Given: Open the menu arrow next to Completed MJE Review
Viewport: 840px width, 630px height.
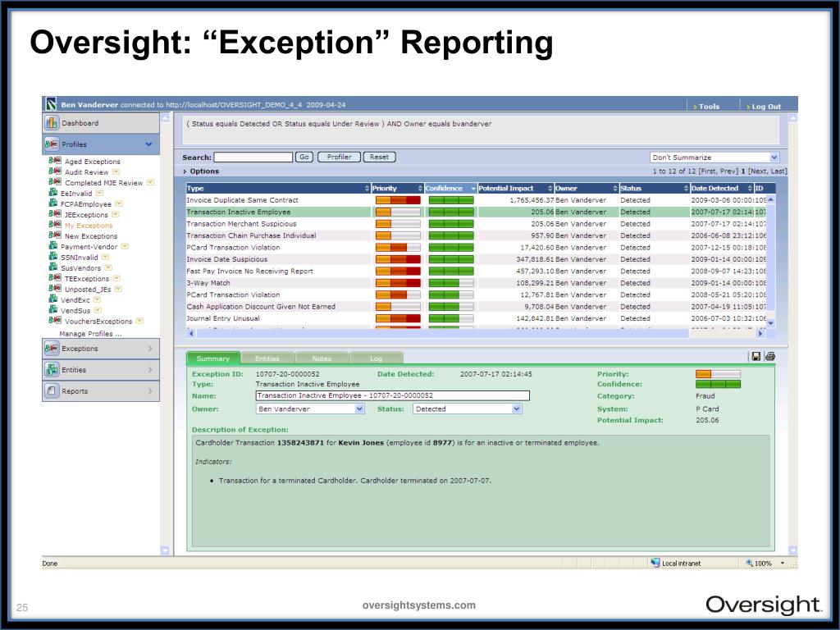Looking at the screenshot, I should tap(151, 183).
